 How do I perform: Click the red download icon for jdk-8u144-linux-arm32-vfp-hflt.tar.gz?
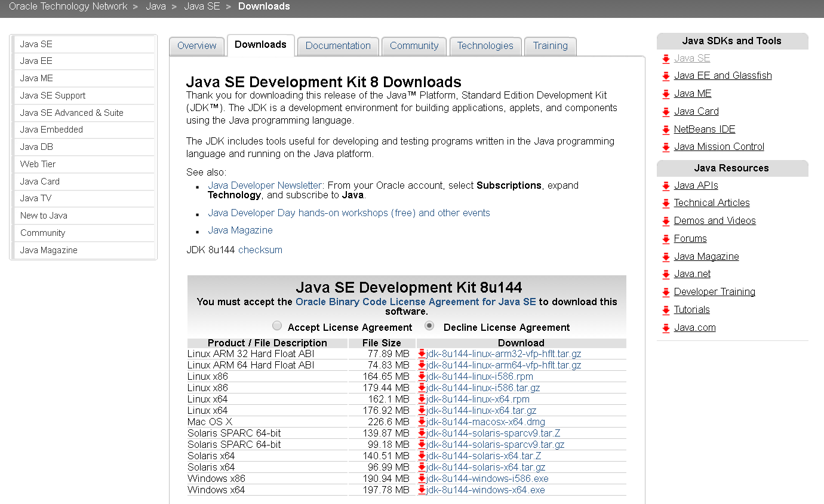coord(422,354)
